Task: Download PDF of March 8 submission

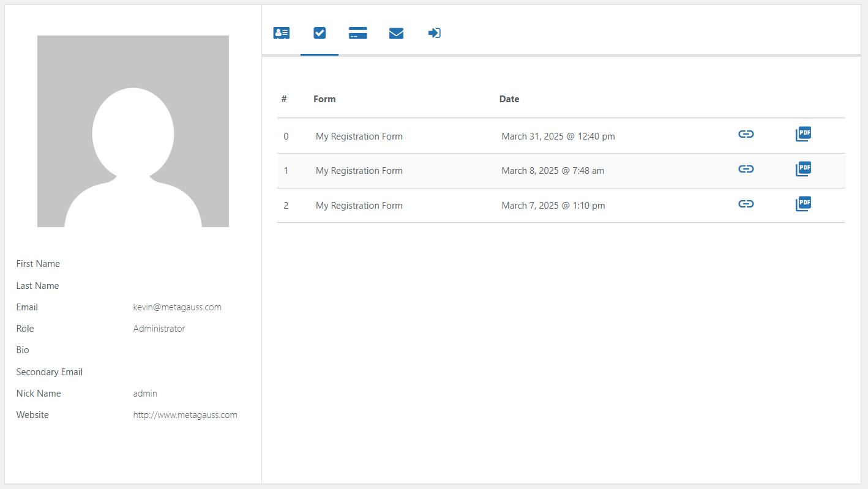Action: (803, 170)
